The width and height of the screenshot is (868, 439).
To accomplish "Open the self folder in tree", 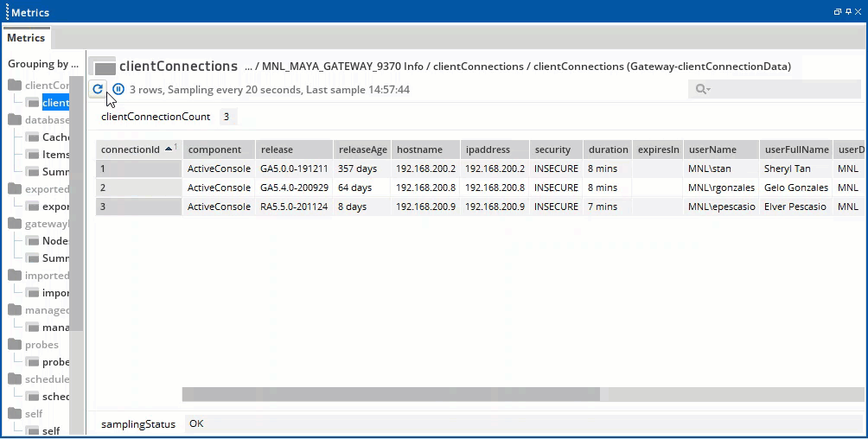I will pos(25,414).
